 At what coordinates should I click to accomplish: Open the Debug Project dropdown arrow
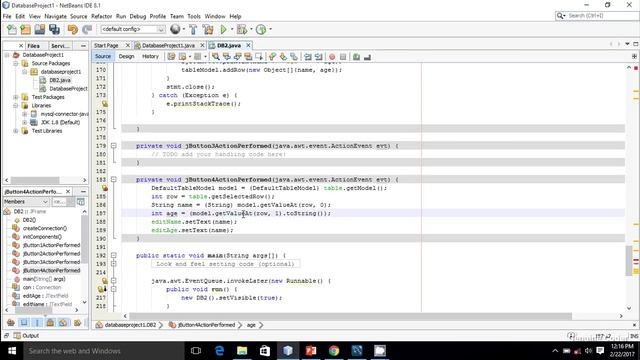(x=251, y=29)
